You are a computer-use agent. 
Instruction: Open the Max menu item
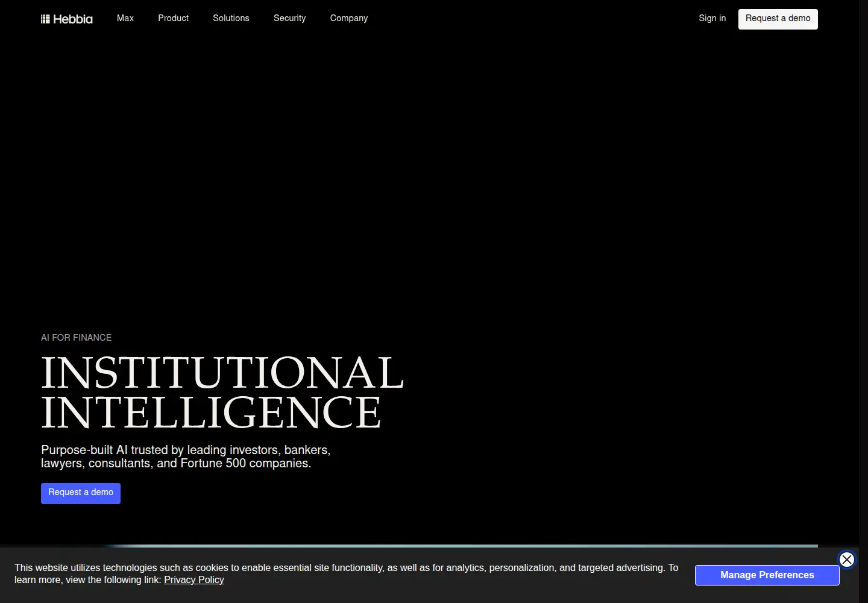pos(125,18)
